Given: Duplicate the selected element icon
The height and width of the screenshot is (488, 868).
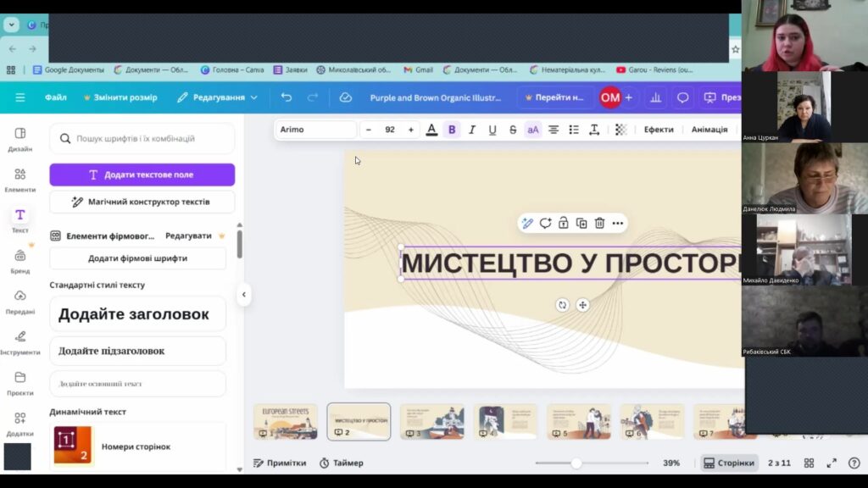Looking at the screenshot, I should (x=581, y=223).
